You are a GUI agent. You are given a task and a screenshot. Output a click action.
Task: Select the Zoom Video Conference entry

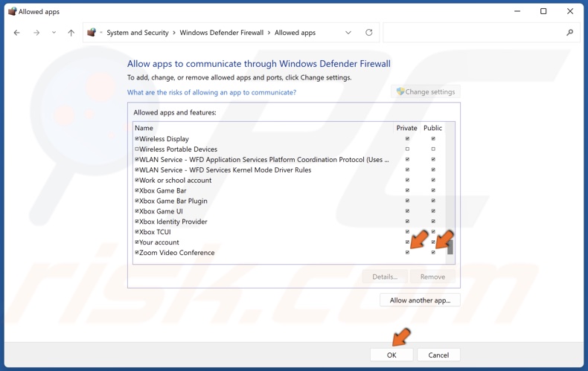(176, 253)
